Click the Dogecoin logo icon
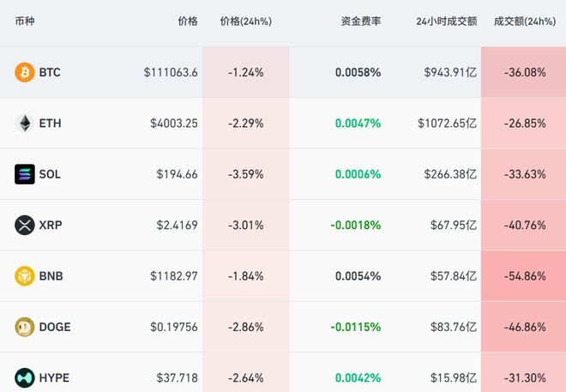 pyautogui.click(x=25, y=327)
